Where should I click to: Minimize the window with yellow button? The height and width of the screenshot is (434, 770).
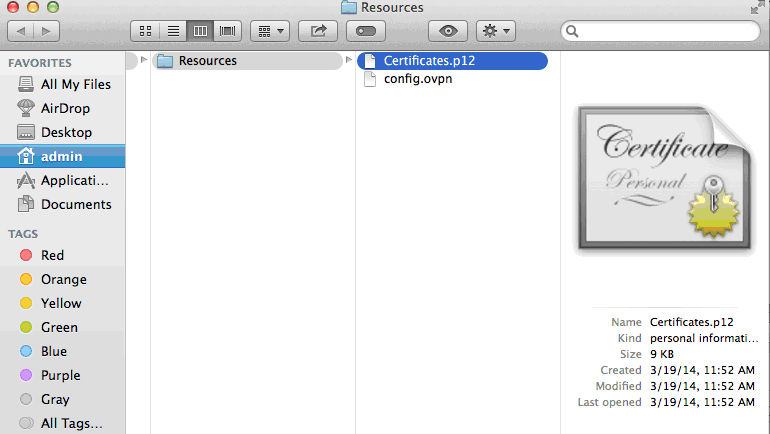33,7
